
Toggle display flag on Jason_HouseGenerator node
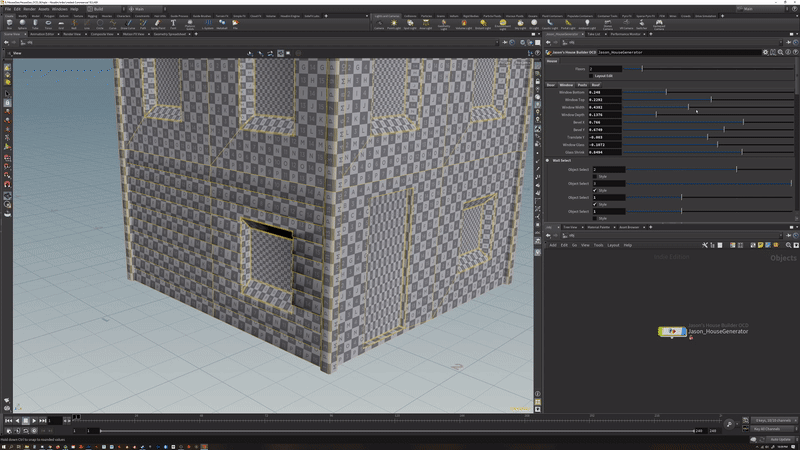pos(683,332)
